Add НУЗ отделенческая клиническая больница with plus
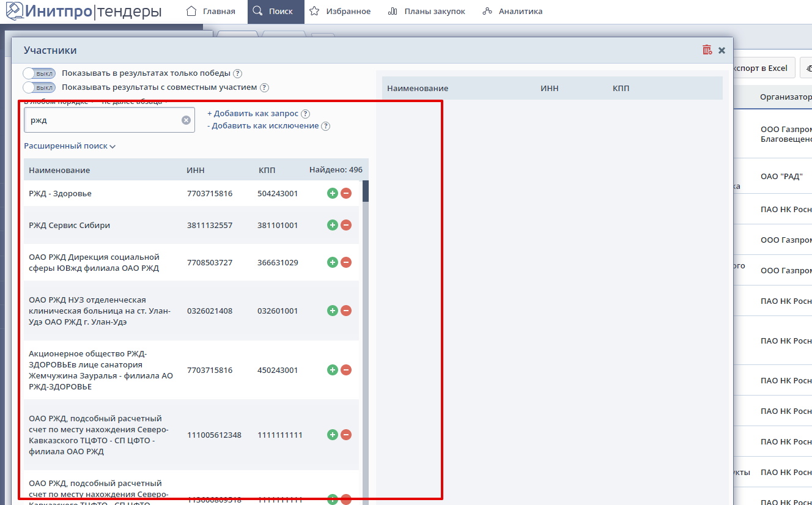Image resolution: width=812 pixels, height=505 pixels. pos(333,311)
